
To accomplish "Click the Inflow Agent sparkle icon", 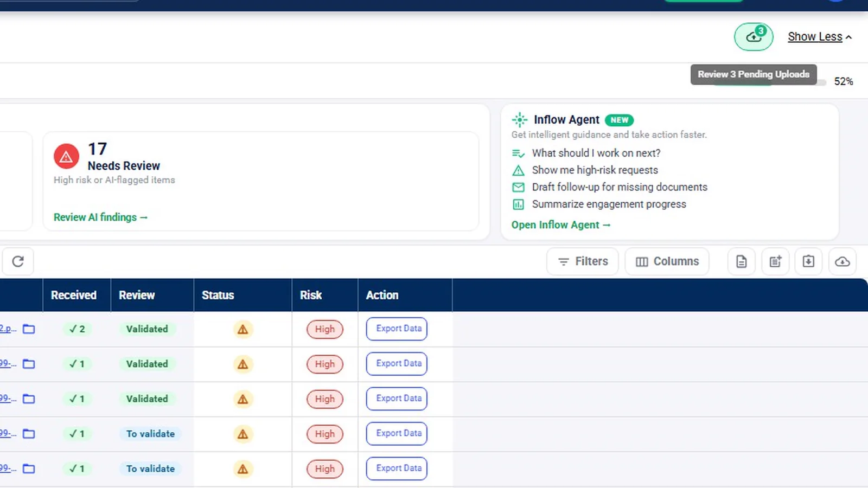I will click(520, 120).
